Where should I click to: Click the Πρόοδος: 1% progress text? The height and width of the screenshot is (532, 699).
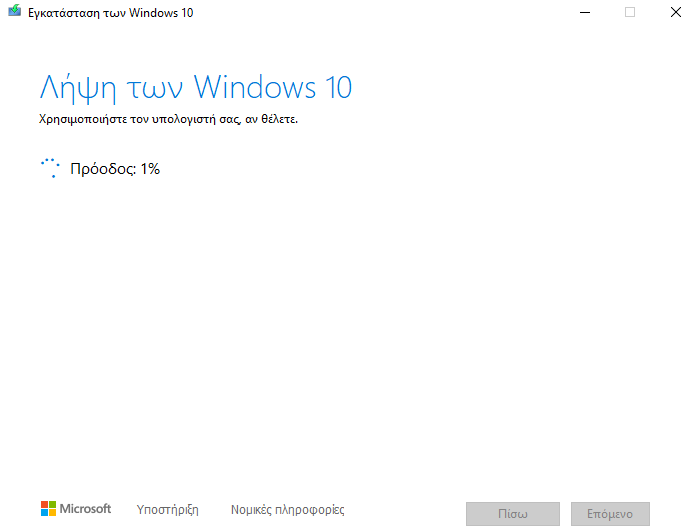pos(115,169)
